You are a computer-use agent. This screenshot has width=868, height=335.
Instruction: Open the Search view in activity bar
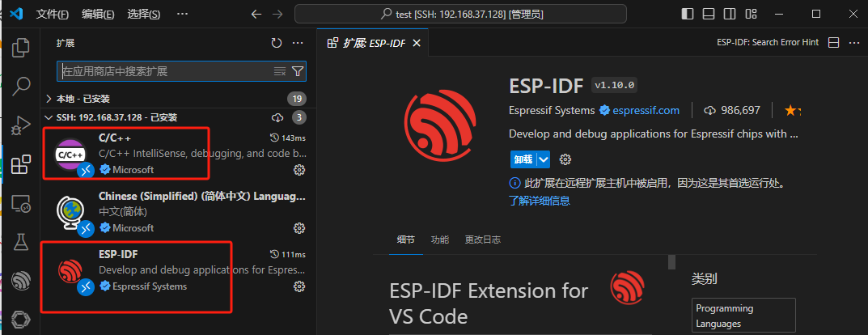20,87
